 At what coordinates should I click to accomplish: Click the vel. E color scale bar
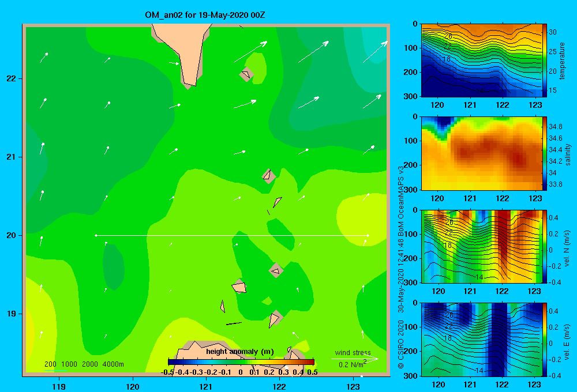[545, 340]
